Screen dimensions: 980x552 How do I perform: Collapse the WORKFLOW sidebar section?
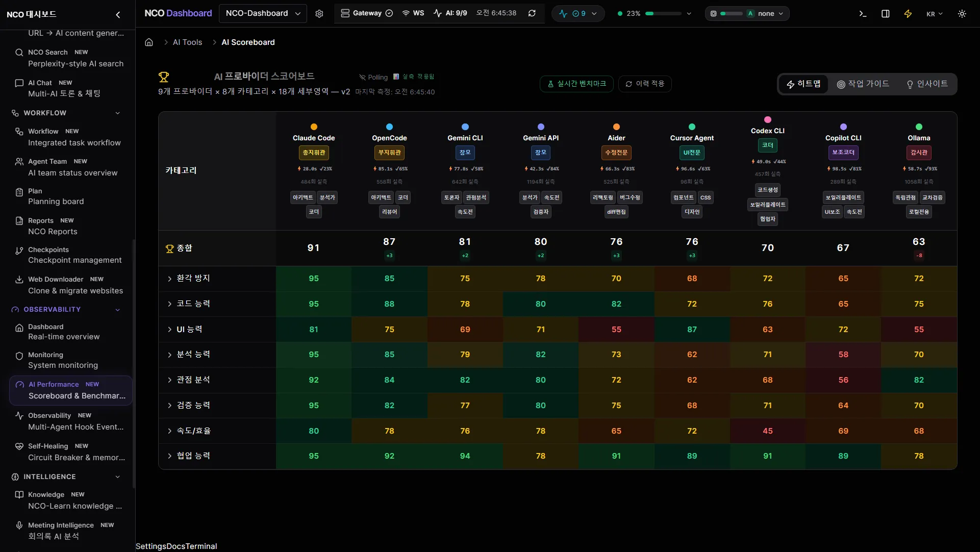click(x=118, y=113)
